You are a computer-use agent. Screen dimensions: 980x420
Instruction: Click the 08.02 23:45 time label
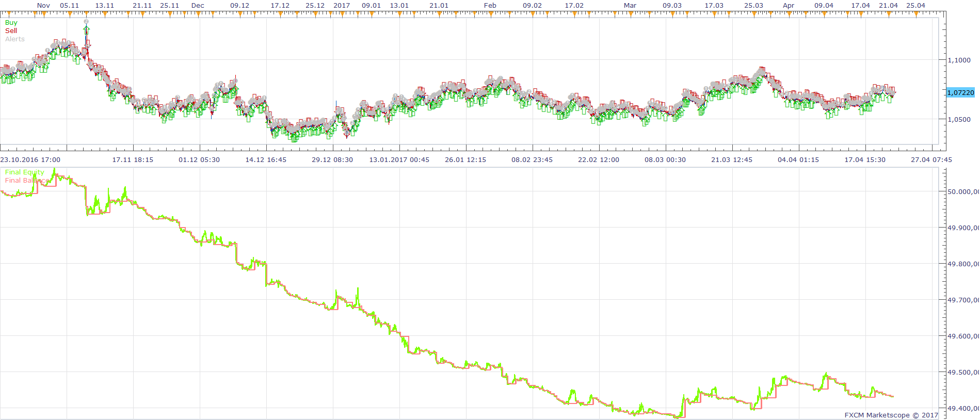pyautogui.click(x=533, y=160)
